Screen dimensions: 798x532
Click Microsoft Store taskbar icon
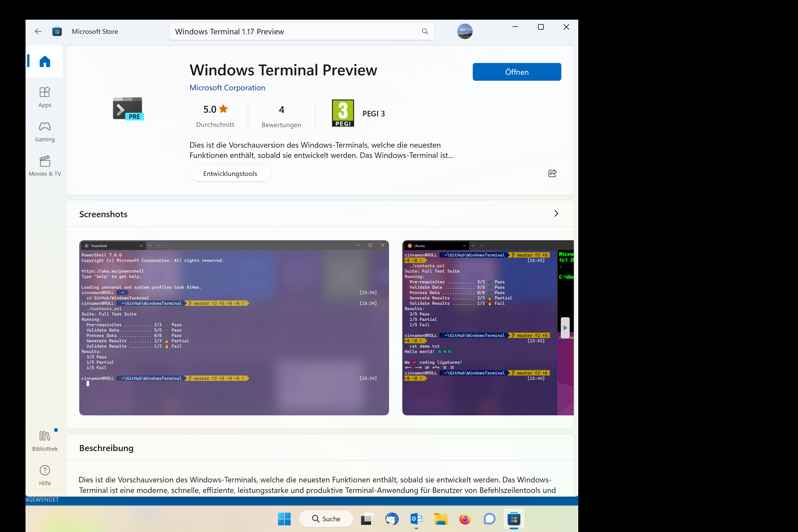[x=514, y=519]
